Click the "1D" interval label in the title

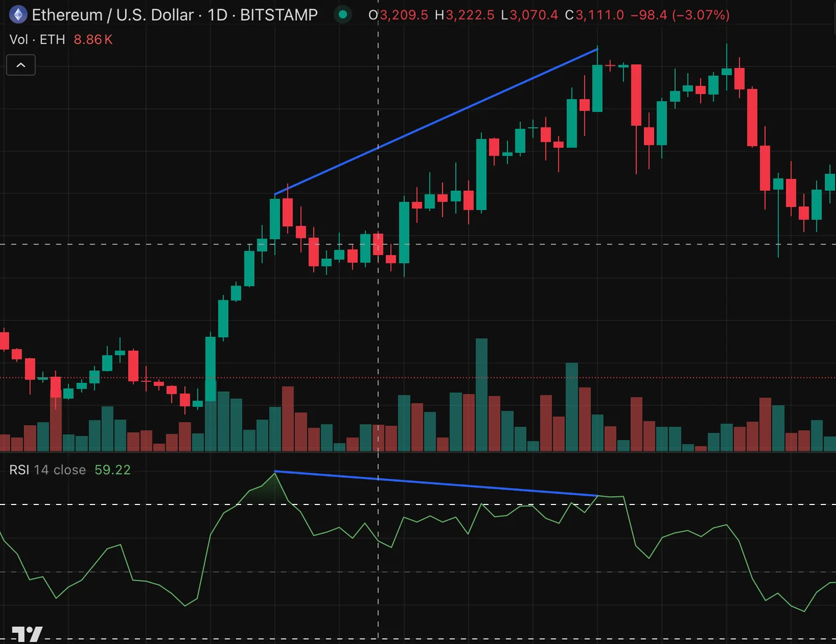218,15
